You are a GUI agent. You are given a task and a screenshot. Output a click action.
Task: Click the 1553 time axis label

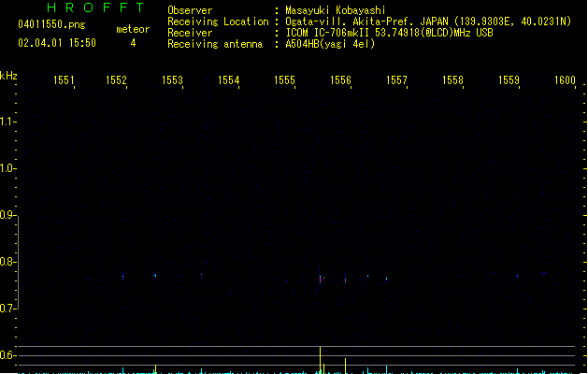click(173, 80)
